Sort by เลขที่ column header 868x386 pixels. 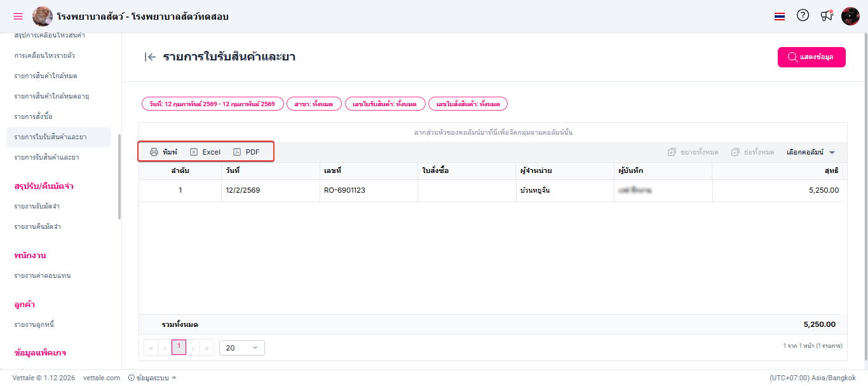point(369,171)
